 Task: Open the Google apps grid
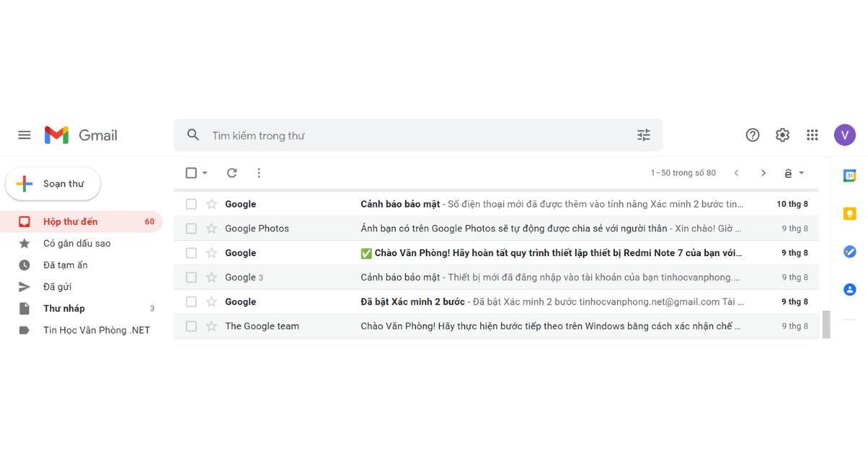(812, 135)
